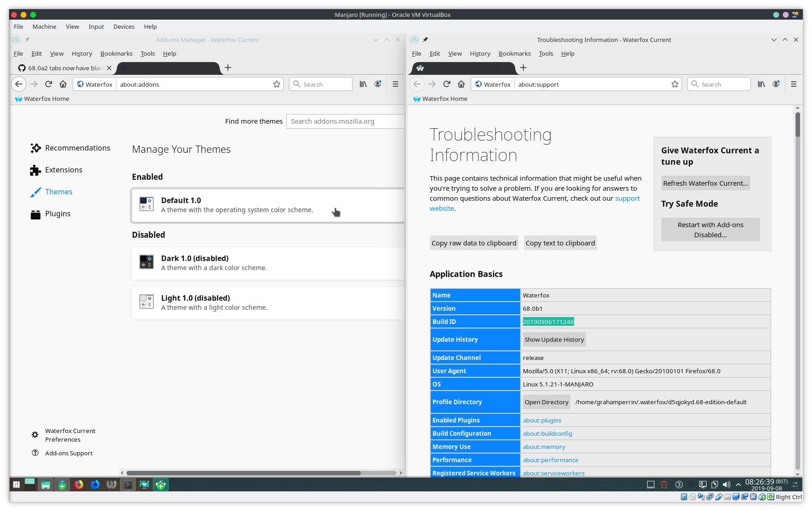Image resolution: width=812 pixels, height=511 pixels.
Task: Open the about:plugins link
Action: (x=542, y=420)
